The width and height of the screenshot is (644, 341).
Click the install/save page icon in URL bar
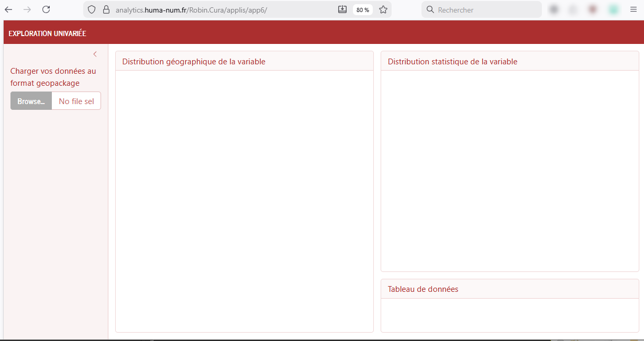tap(342, 9)
